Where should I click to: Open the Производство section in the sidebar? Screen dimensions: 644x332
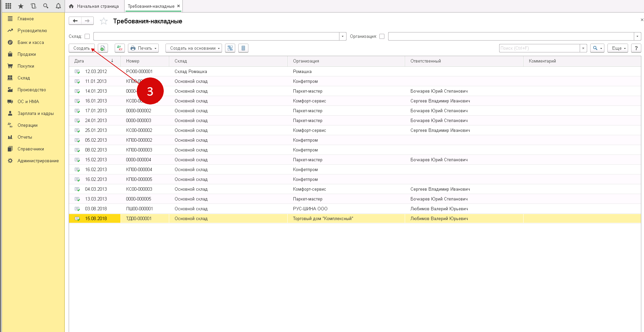(31, 90)
